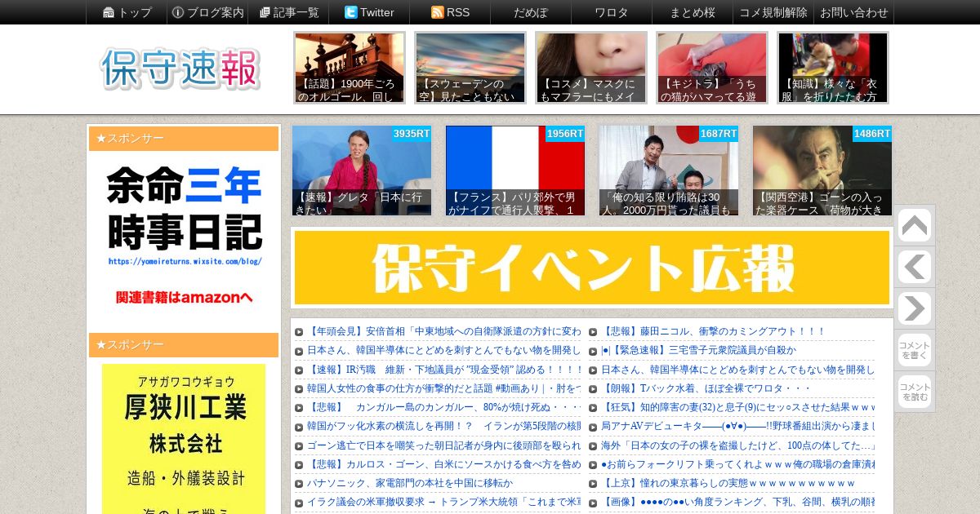Image resolution: width=980 pixels, height=514 pixels.
Task: Open 画像 角度ランキング link
Action: click(737, 502)
